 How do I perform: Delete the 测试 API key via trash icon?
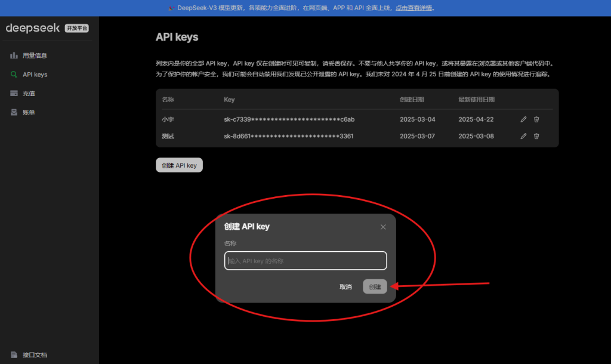[536, 136]
